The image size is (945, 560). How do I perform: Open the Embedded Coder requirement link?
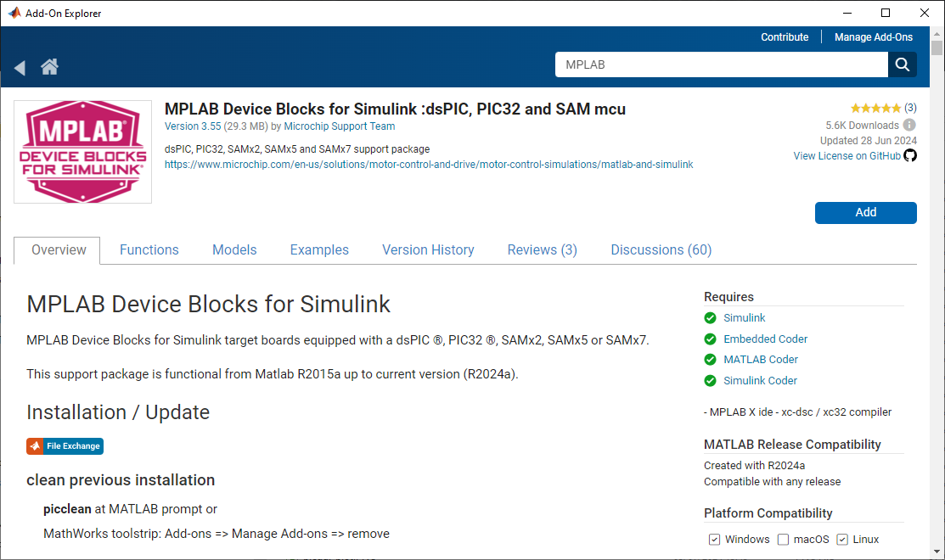coord(765,339)
